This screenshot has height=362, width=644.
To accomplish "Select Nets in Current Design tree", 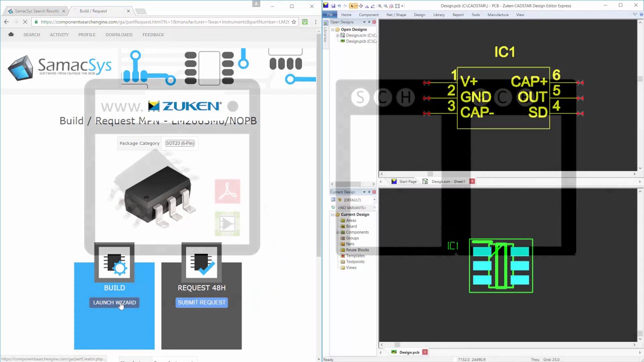I will [350, 244].
